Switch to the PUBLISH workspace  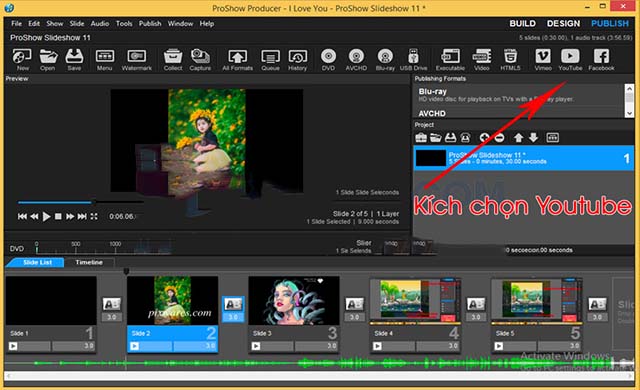coord(610,24)
